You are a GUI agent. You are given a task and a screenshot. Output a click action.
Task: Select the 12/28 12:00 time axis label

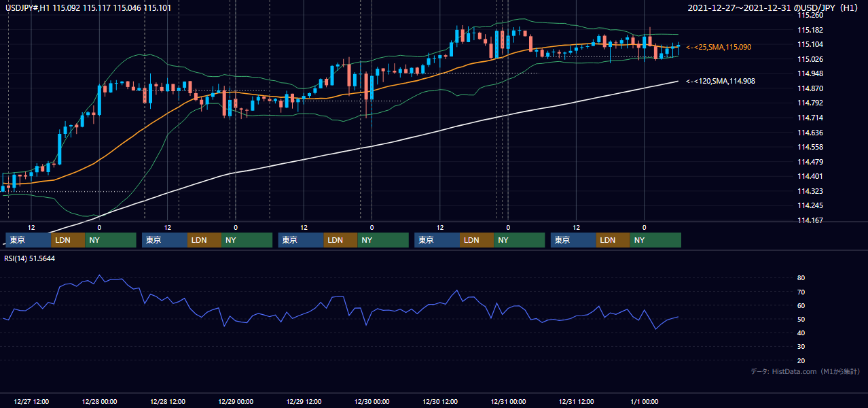[x=167, y=401]
